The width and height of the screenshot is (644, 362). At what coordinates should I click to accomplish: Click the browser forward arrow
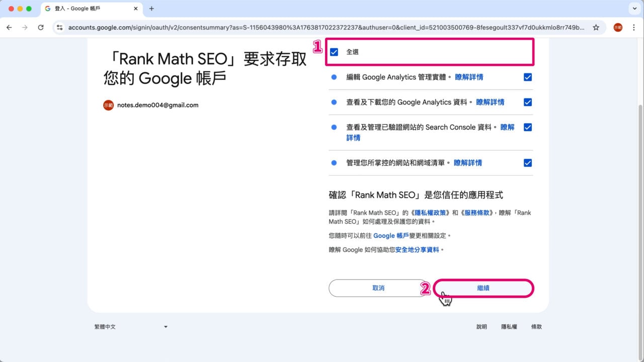tap(25, 28)
